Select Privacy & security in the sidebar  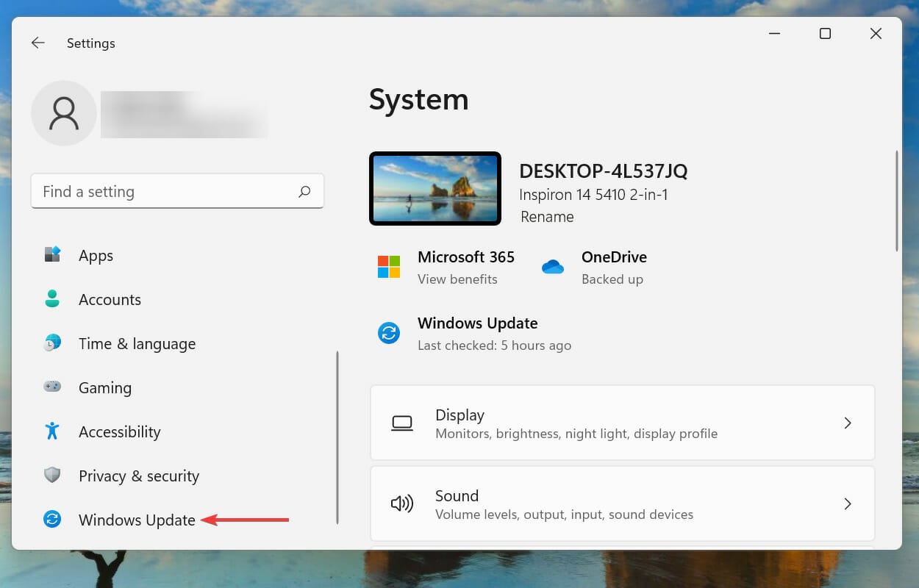(x=138, y=476)
